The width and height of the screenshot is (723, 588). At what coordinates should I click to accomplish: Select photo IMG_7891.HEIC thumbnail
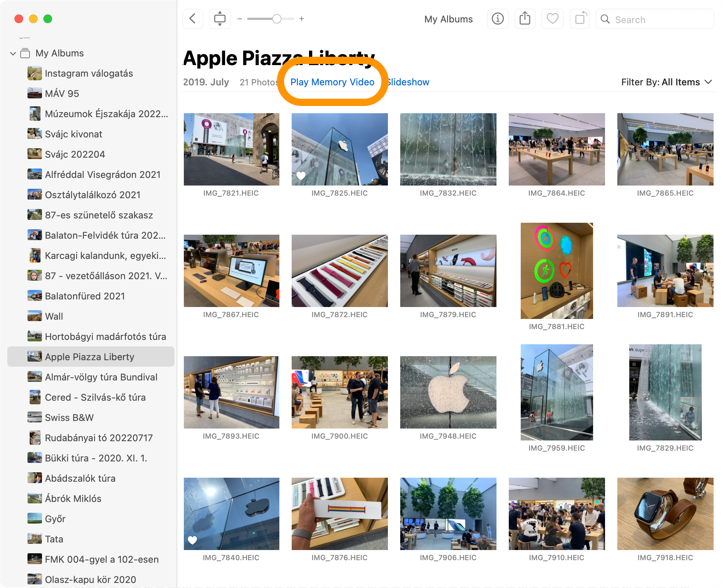(665, 271)
